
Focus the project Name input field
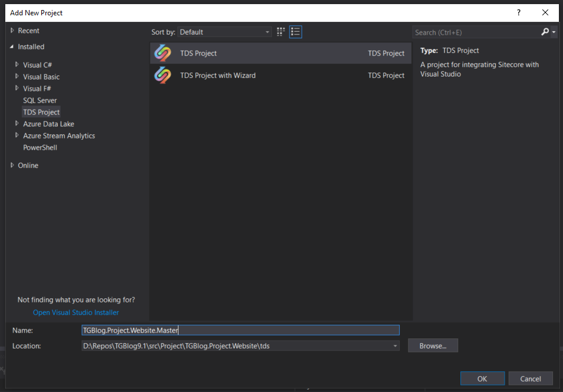[x=241, y=330]
